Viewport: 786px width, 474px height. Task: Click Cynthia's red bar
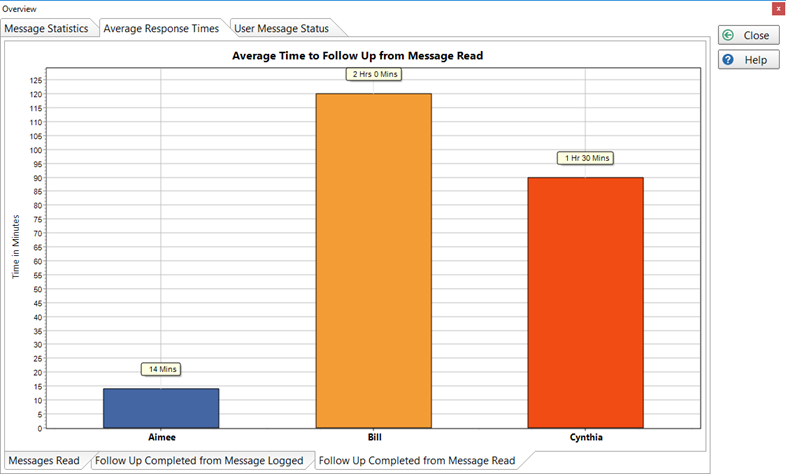[x=585, y=303]
